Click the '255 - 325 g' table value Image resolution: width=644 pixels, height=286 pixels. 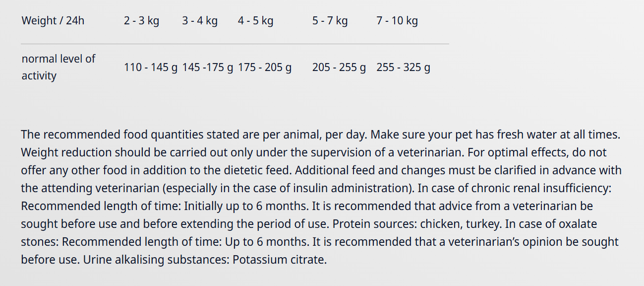pos(403,67)
